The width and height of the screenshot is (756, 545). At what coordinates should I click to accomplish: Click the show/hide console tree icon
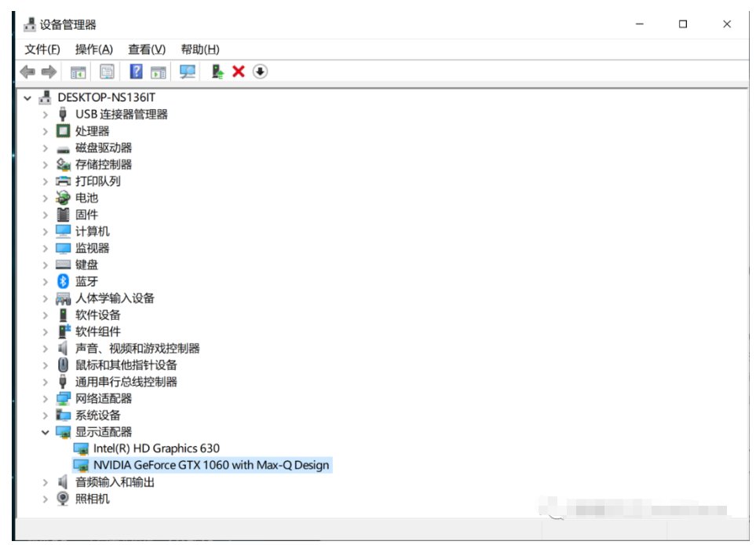(x=78, y=71)
